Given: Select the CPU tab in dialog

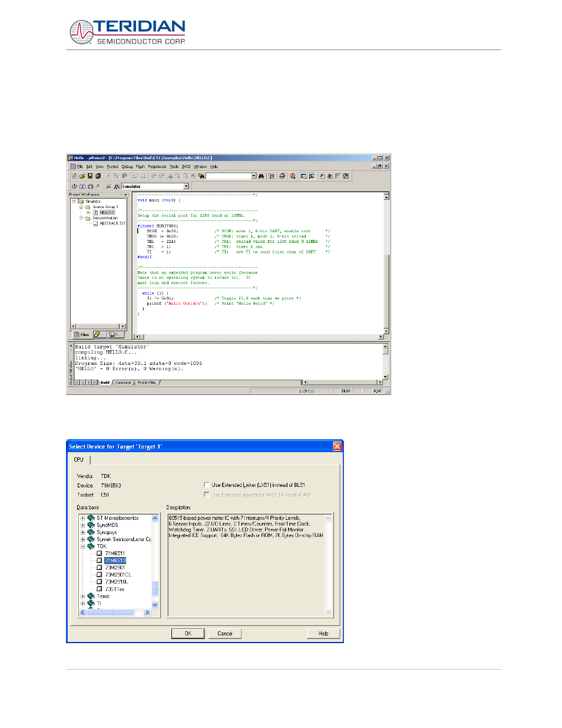Looking at the screenshot, I should pyautogui.click(x=79, y=460).
